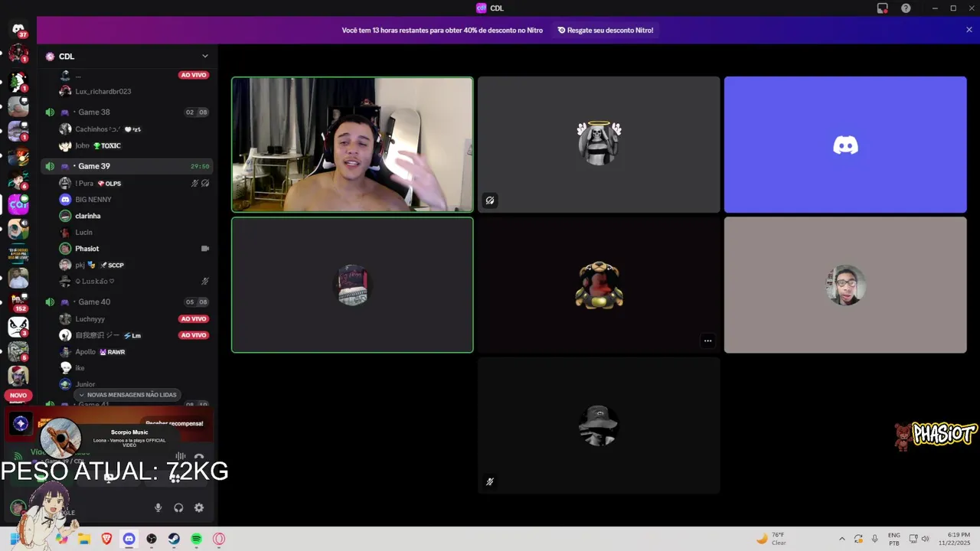
Task: Open Discord direct messages home icon
Action: click(18, 29)
